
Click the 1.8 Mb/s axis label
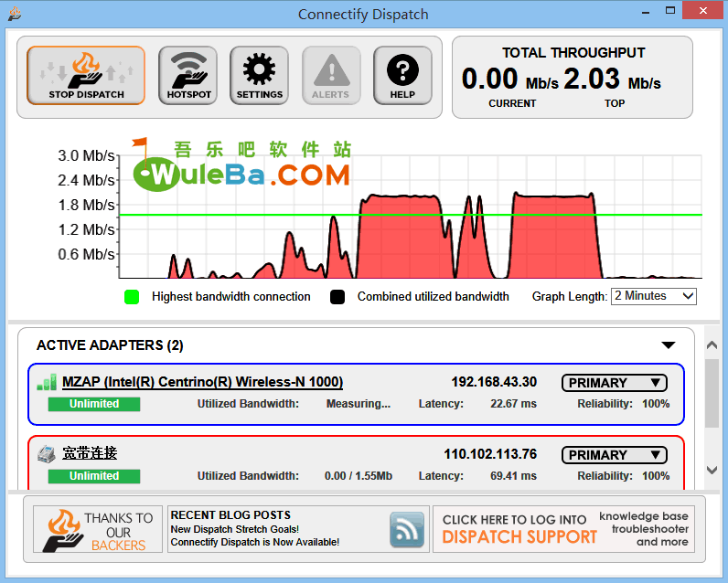coord(86,205)
